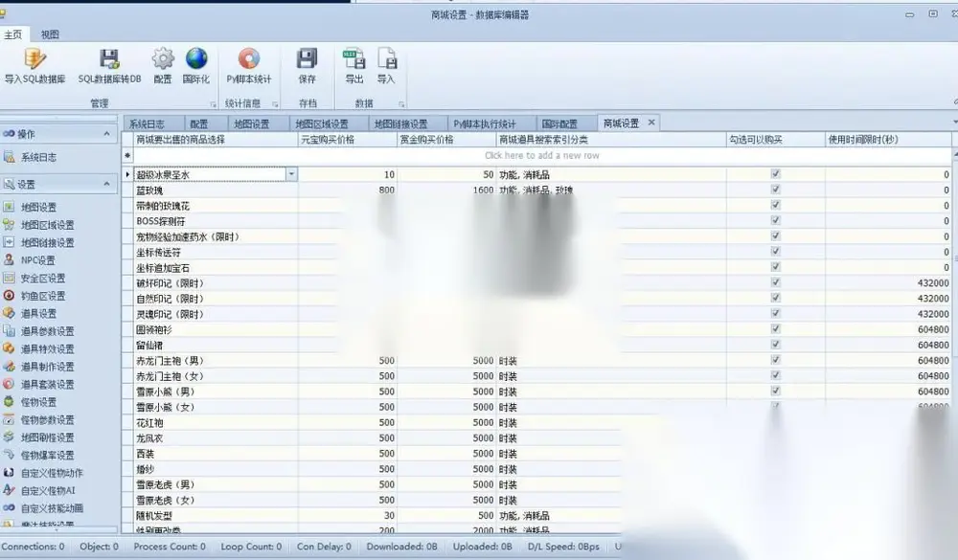
Task: Collapse the 操作 sidebar section
Action: [107, 134]
